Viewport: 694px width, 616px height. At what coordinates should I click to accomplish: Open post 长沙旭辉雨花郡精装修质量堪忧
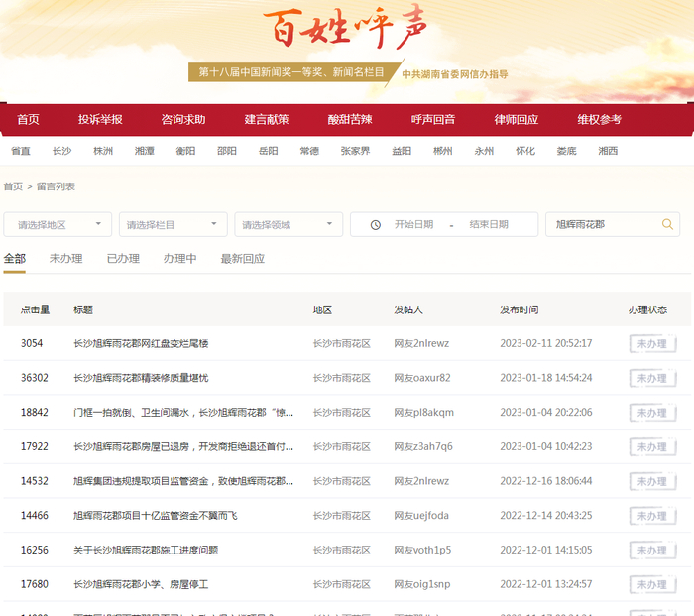(141, 378)
